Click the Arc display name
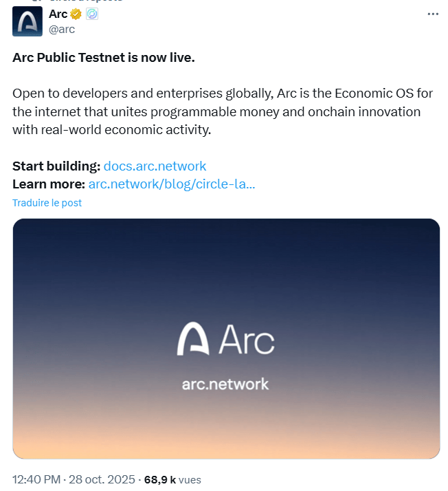This screenshot has height=491, width=448. click(58, 14)
